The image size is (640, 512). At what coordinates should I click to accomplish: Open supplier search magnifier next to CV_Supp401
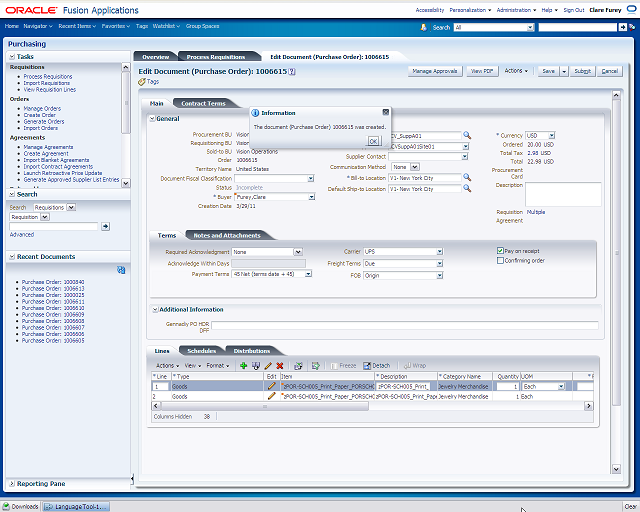coord(467,135)
